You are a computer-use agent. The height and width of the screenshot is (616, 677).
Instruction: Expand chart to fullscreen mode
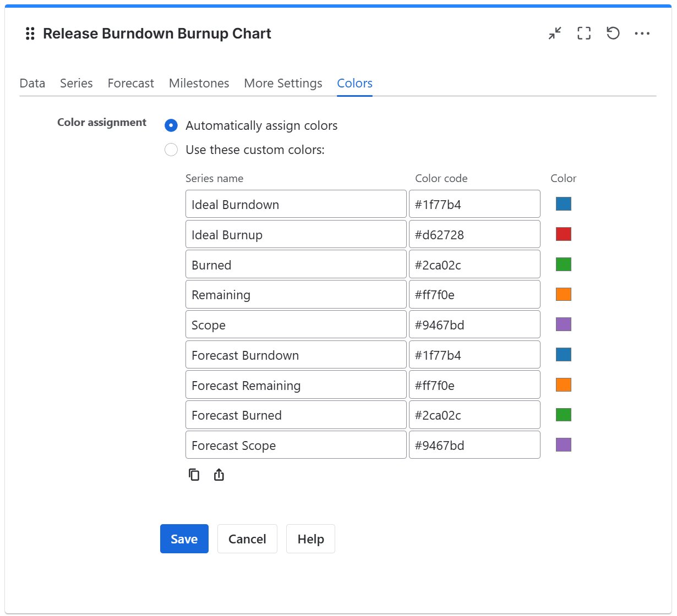click(584, 34)
